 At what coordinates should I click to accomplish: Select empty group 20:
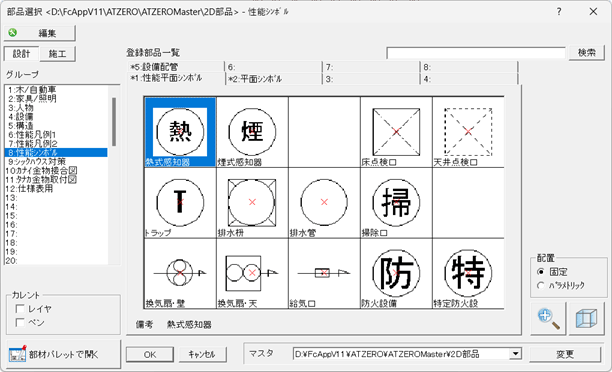(56, 260)
